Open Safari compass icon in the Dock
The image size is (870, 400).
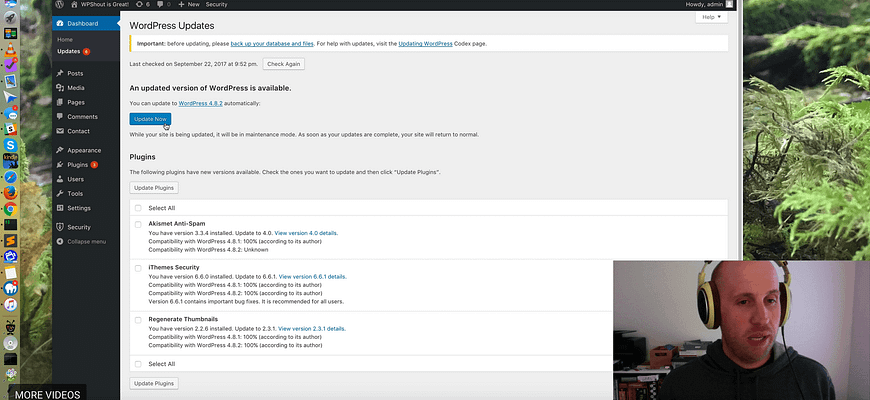point(11,178)
